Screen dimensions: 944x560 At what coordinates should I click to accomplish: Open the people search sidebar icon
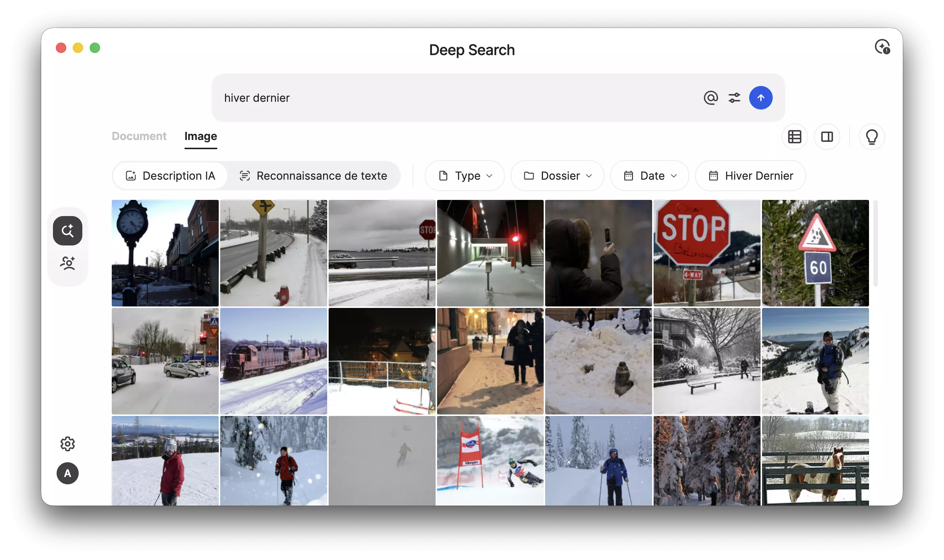(68, 263)
